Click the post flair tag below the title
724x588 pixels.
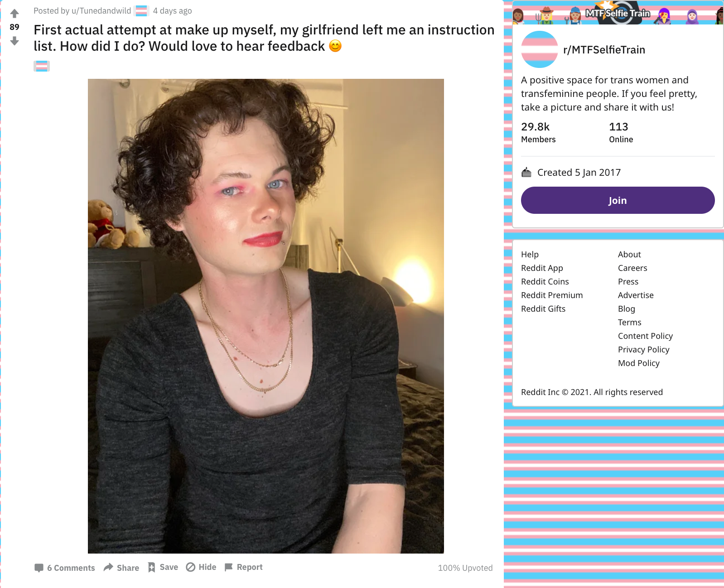point(42,66)
